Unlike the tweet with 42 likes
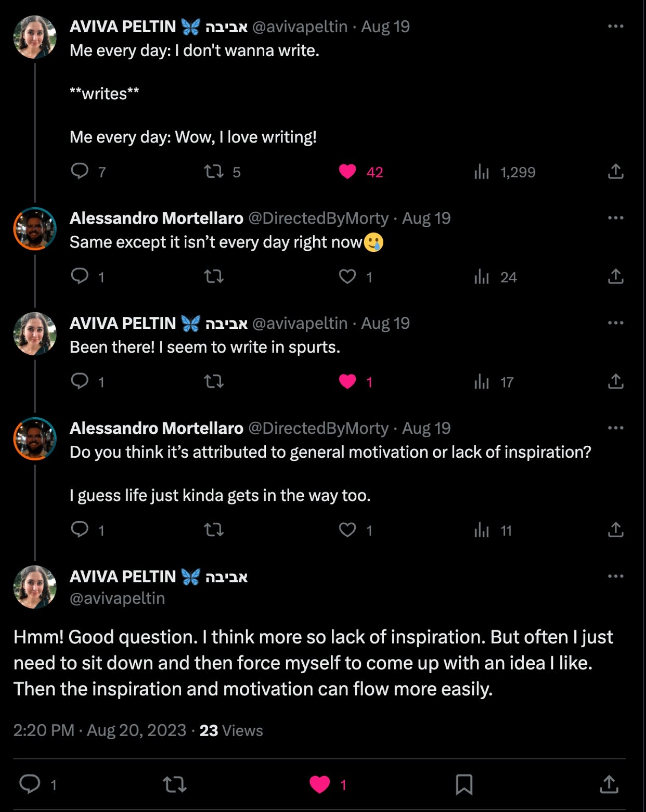Viewport: 646px width, 812px height. (347, 171)
